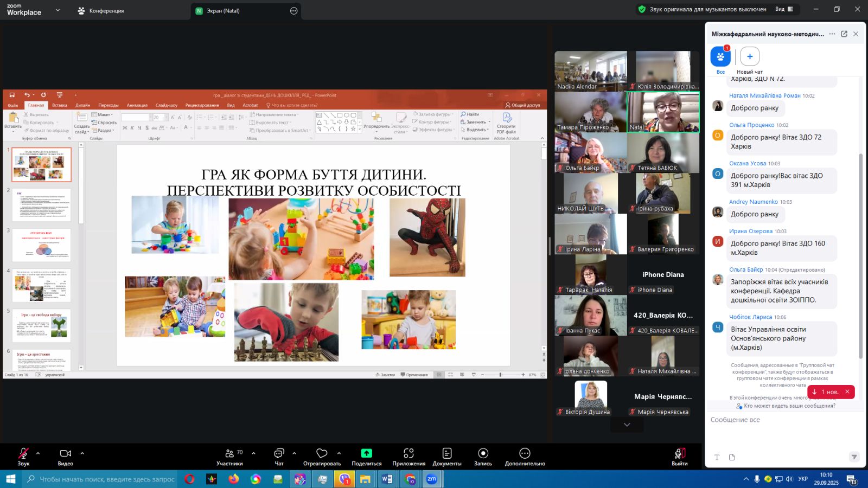The height and width of the screenshot is (488, 868).
Task: Pop out the chat panel window
Action: (844, 34)
